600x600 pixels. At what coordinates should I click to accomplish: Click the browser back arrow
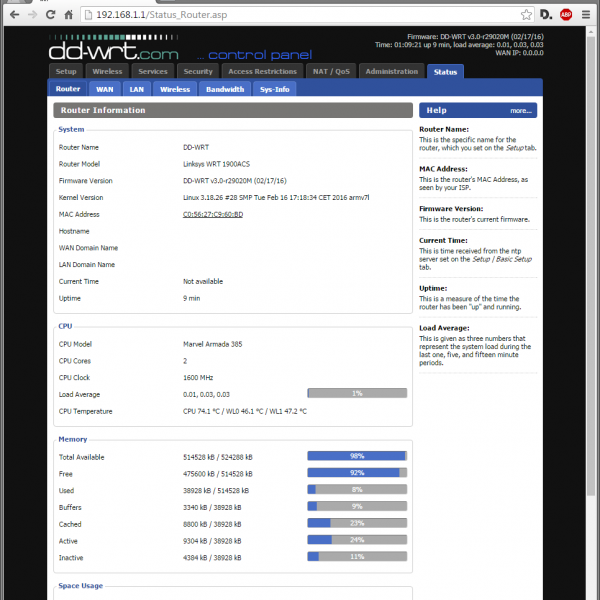pos(12,15)
